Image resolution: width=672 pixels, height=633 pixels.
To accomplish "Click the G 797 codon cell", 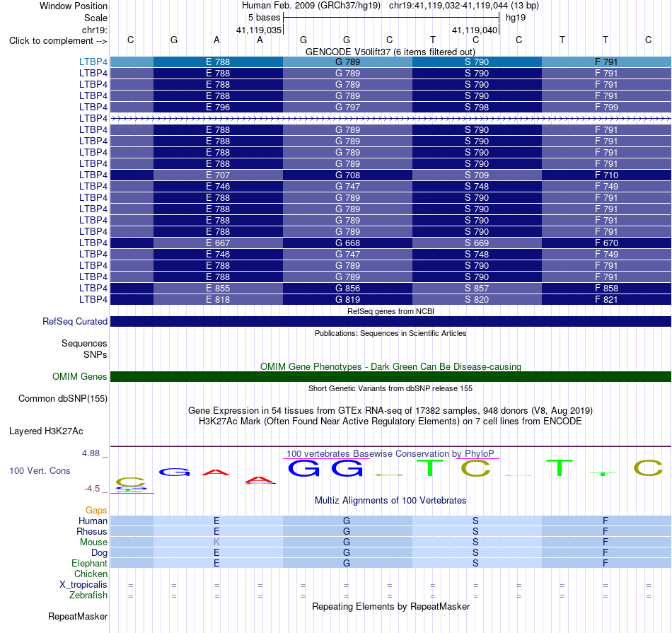I will [x=347, y=107].
